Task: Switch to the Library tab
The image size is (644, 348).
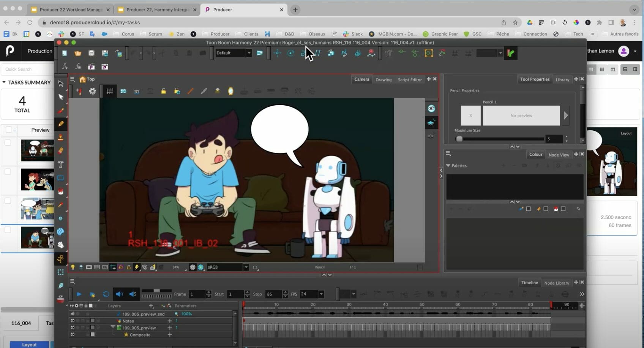Action: point(562,79)
